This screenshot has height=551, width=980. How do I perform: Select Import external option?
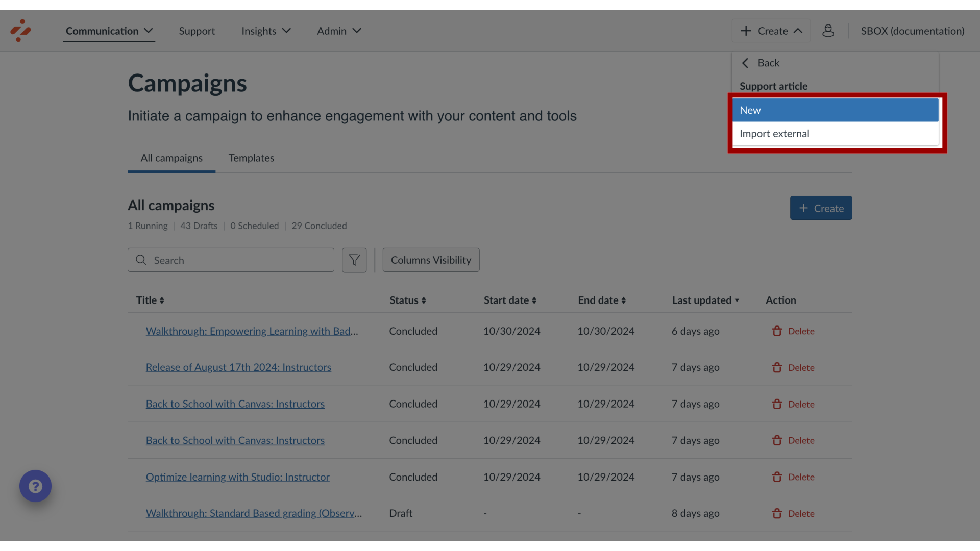(x=775, y=134)
